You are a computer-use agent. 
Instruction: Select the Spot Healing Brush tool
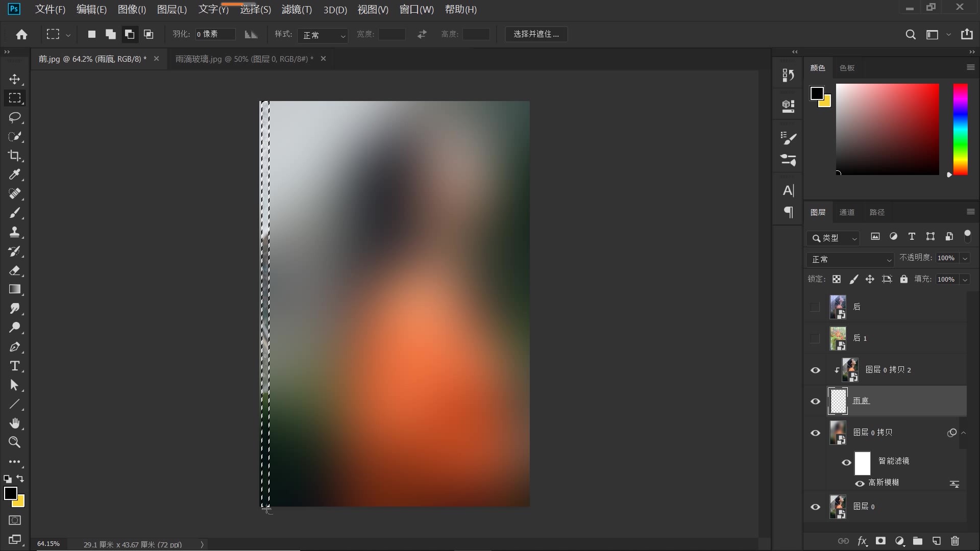pyautogui.click(x=15, y=194)
